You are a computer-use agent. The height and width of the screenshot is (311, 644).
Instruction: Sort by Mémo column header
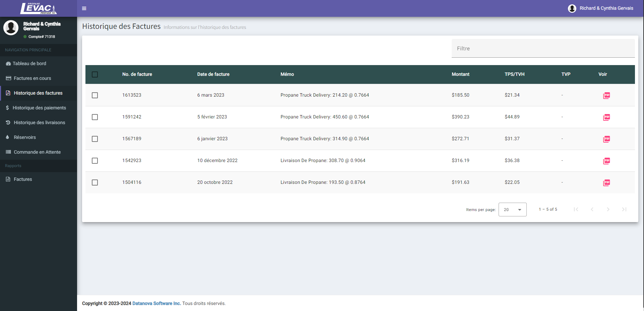point(287,74)
